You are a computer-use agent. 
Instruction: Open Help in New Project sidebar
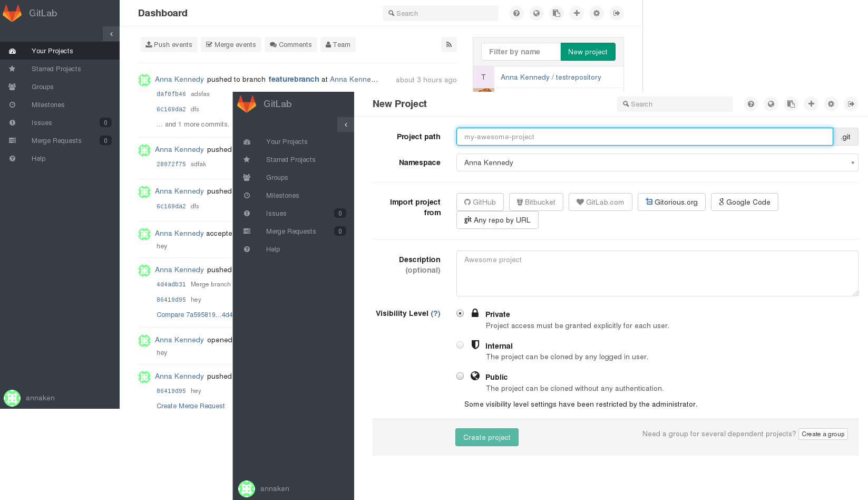coord(294,249)
